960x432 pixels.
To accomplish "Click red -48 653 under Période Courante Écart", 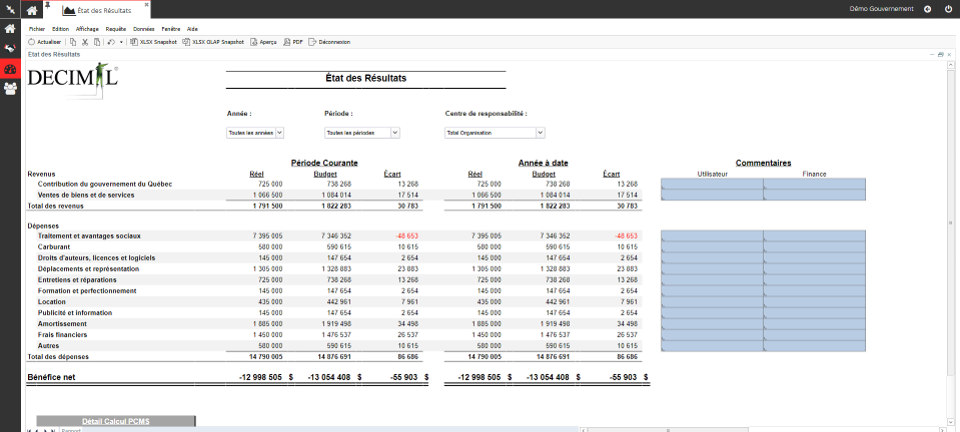I will (x=407, y=236).
